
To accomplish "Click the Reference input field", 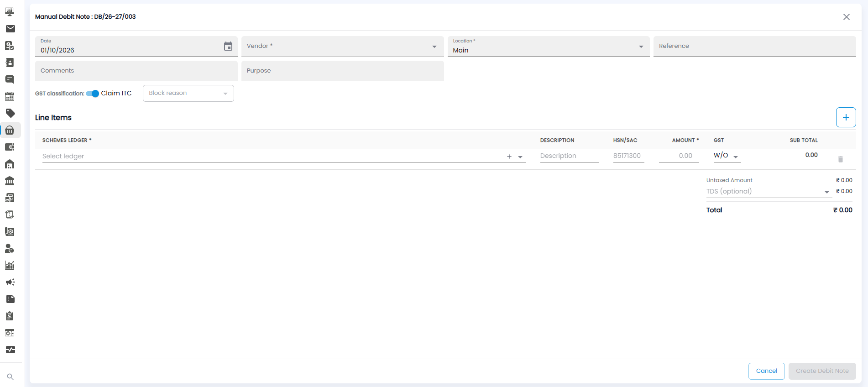I will [755, 46].
